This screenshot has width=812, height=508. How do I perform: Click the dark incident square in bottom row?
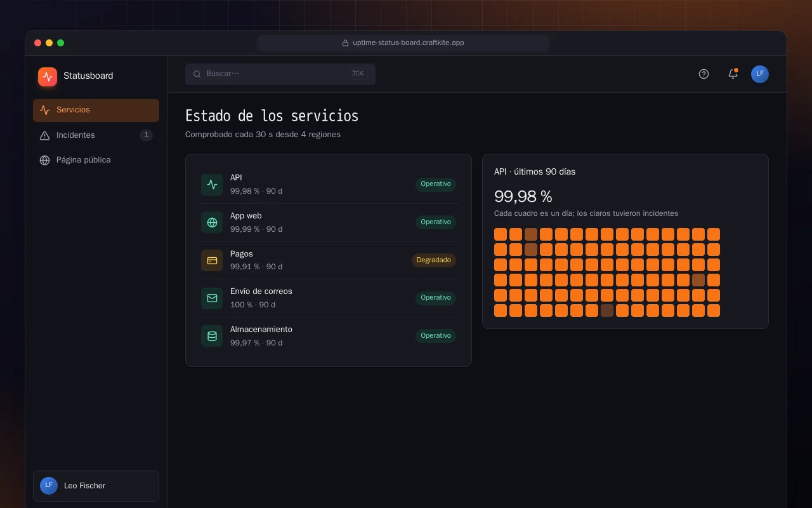coord(607,311)
